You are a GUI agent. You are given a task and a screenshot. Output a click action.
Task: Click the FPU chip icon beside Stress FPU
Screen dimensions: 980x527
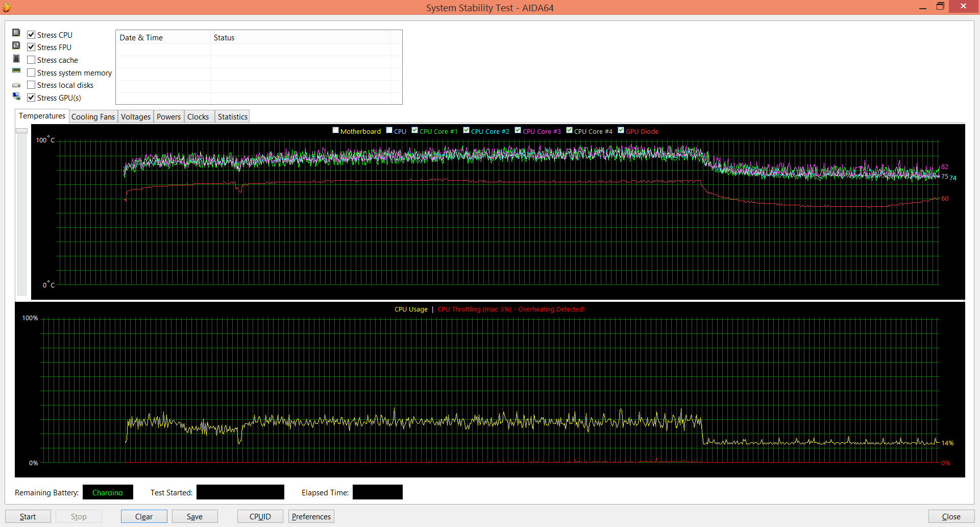point(16,46)
